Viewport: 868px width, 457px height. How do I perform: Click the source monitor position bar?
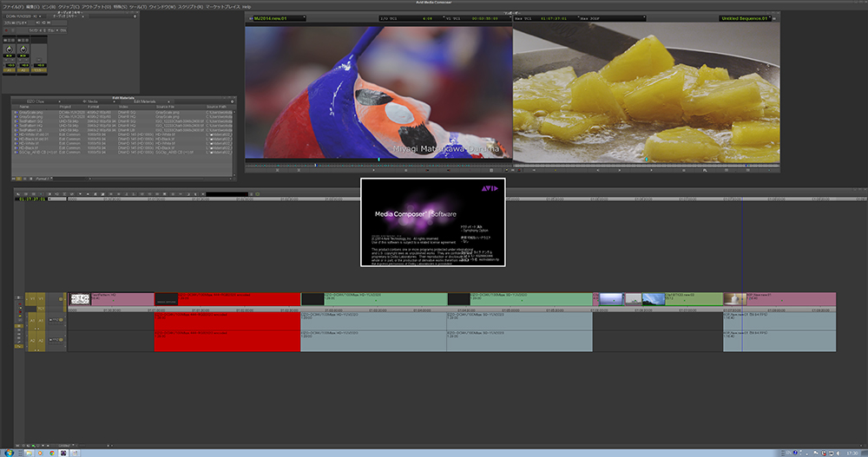coord(378,165)
